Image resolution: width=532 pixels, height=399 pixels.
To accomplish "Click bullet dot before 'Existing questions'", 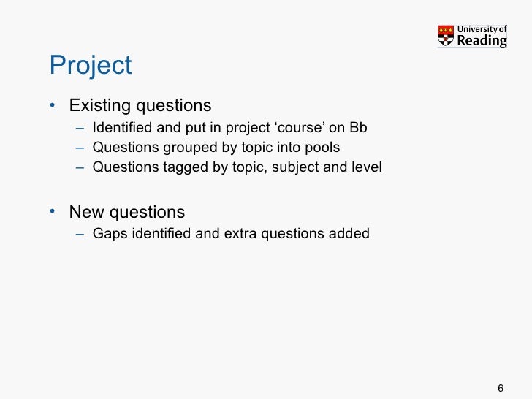I will [53, 105].
